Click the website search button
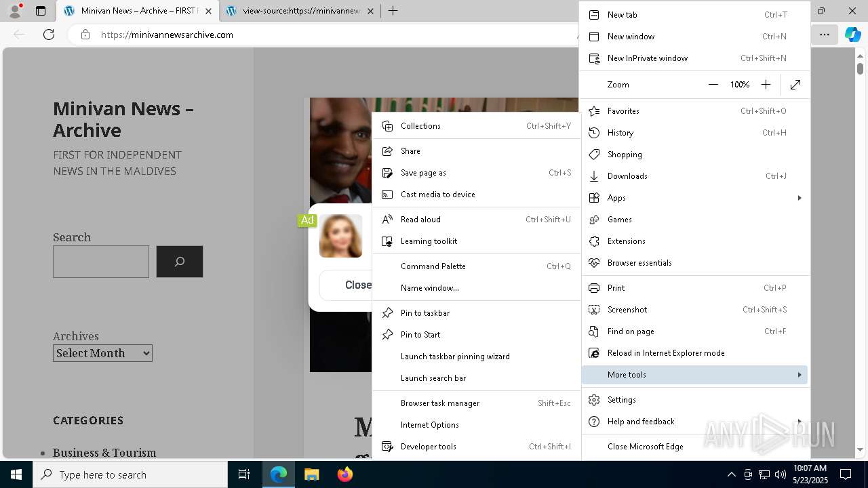Screen dimensions: 868x488 (x=180, y=262)
